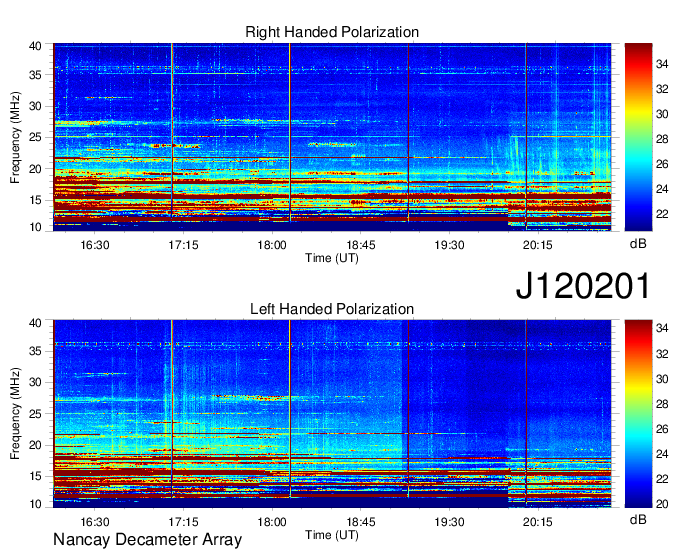This screenshot has width=680, height=552.
Task: Click the 16:30 tick label under top plot
Action: tap(95, 245)
